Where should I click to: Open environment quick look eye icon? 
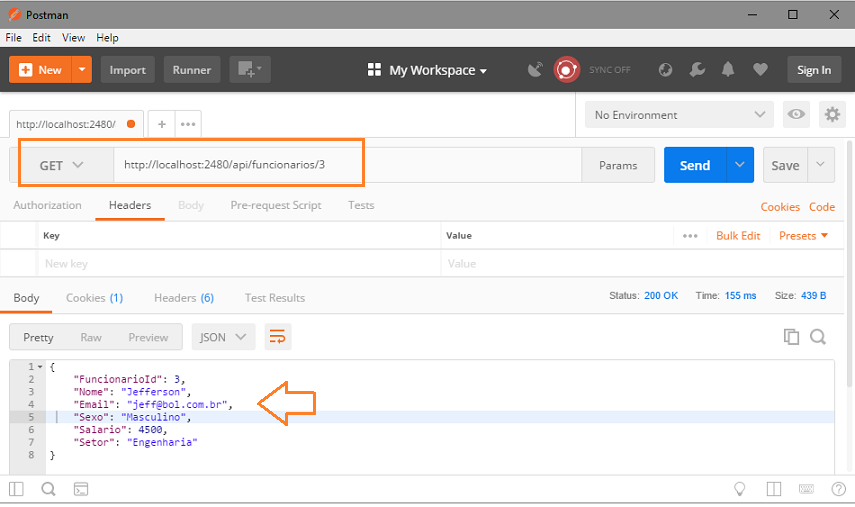pos(796,114)
